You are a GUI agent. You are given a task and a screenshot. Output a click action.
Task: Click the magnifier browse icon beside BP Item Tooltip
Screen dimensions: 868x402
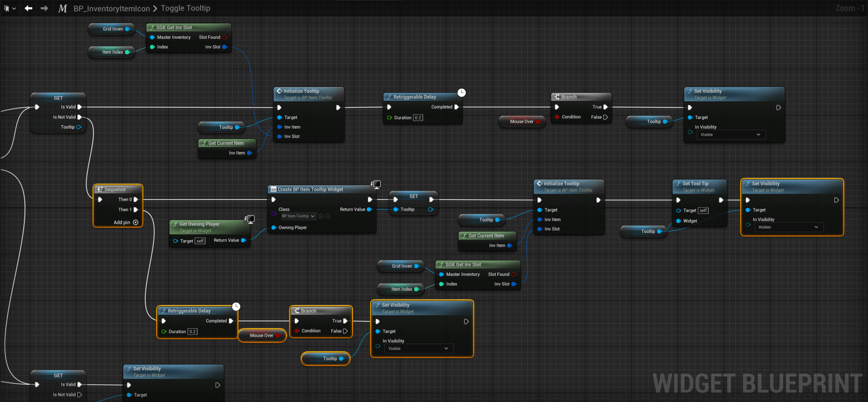click(328, 217)
